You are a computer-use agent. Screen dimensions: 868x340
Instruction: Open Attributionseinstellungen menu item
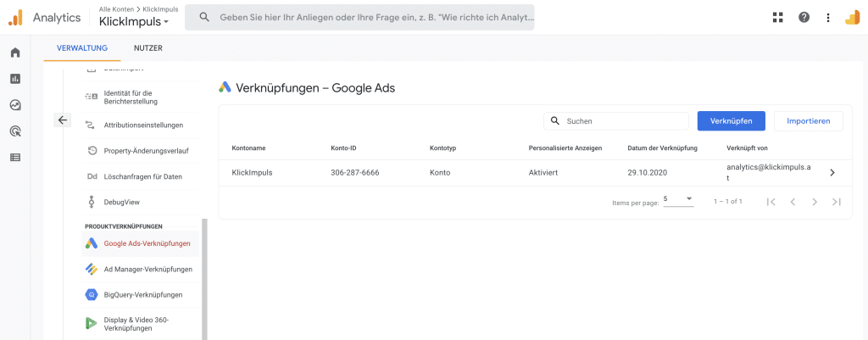coord(141,125)
